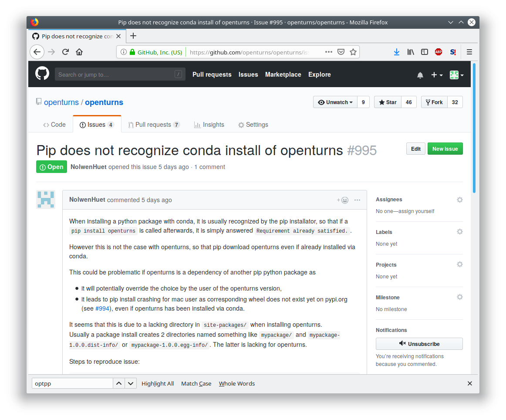
Task: Enable Whole Words matching
Action: 236,383
